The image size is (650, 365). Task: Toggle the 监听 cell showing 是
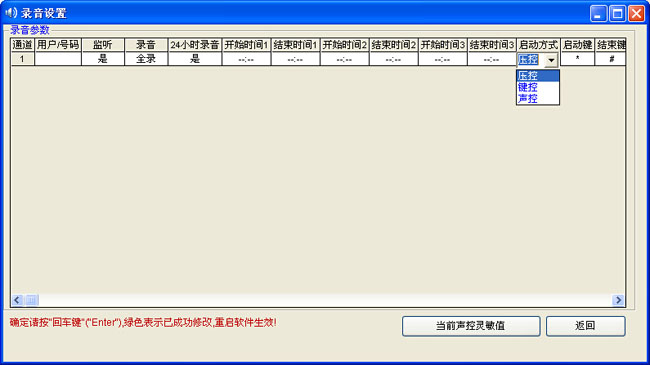tap(103, 59)
